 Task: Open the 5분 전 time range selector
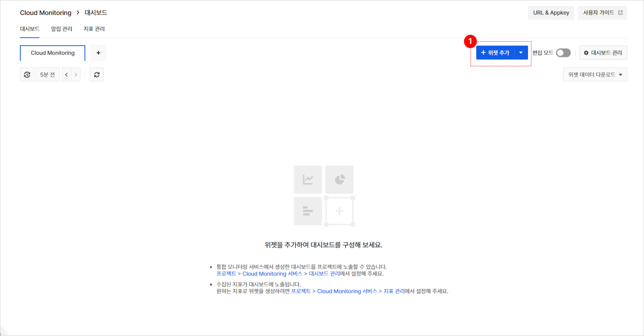coord(47,75)
